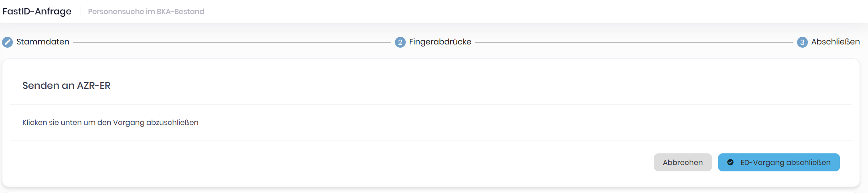Screen dimensions: 868x193
Task: Finish with ED-Vorgang abschließen button
Action: (779, 162)
